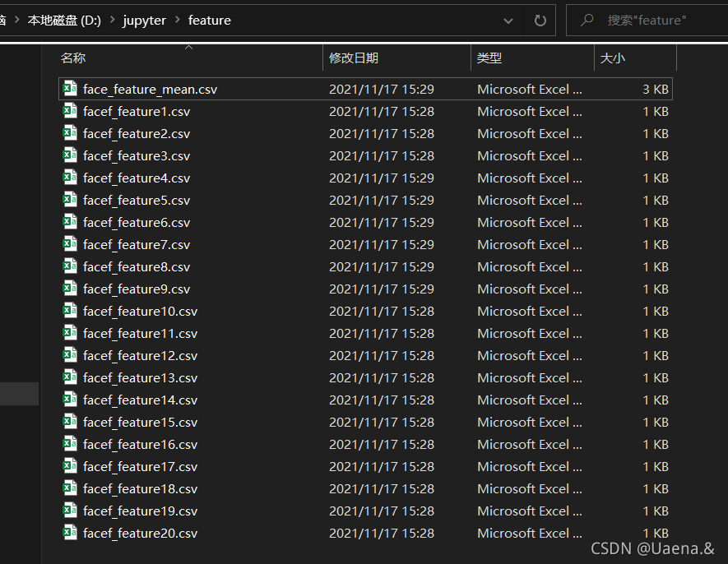Viewport: 728px width, 564px height.
Task: Click the Excel icon of facef_feature9.csv
Action: (x=70, y=289)
